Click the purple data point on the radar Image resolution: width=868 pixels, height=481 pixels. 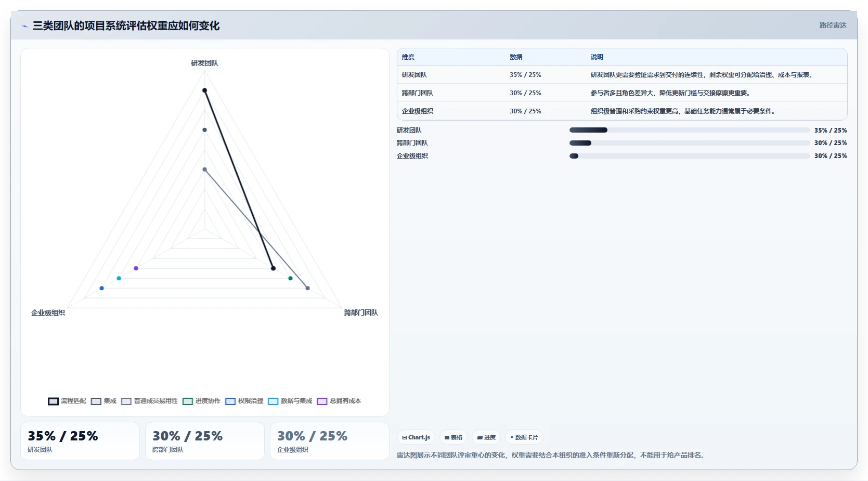[x=136, y=268]
